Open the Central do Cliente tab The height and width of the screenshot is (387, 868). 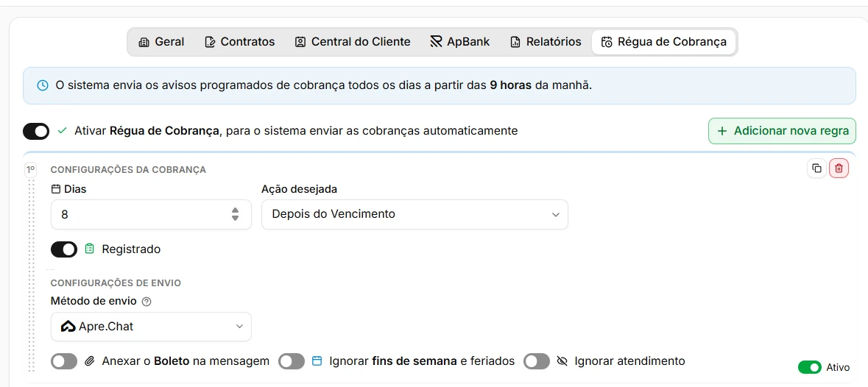[353, 42]
